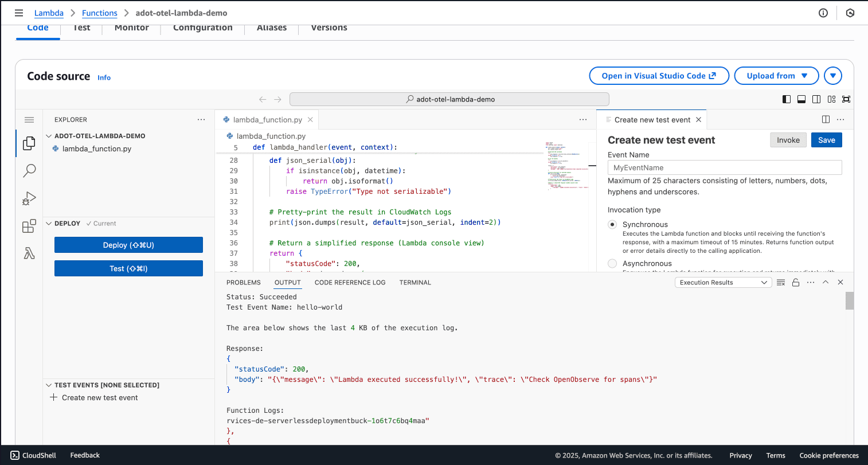Screen dimensions: 868x465
Task: Toggle the bottom panel visibility icon
Action: click(x=801, y=99)
